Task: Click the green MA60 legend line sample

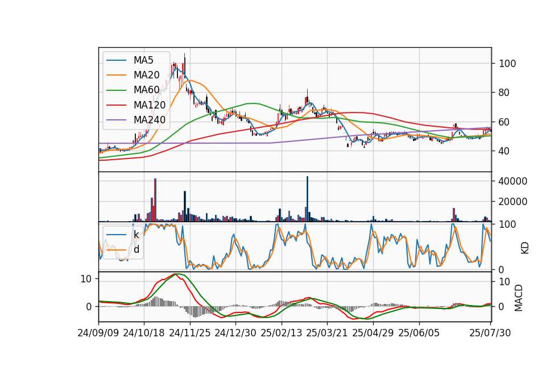Action: click(x=116, y=90)
